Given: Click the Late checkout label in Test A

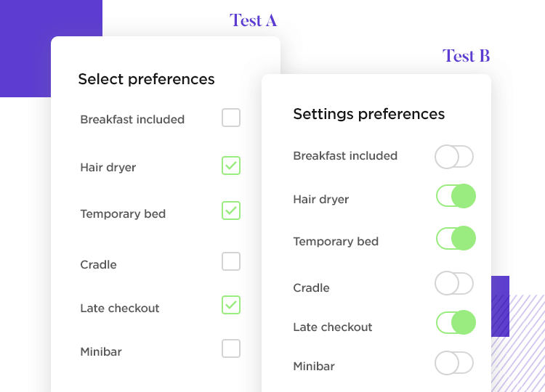Looking at the screenshot, I should pos(120,309).
